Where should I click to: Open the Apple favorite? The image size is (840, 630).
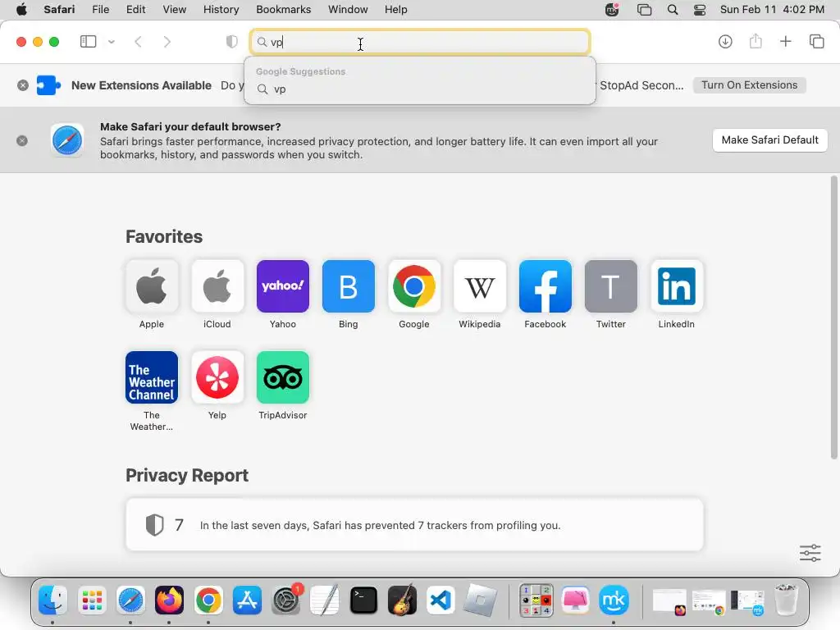pos(152,286)
